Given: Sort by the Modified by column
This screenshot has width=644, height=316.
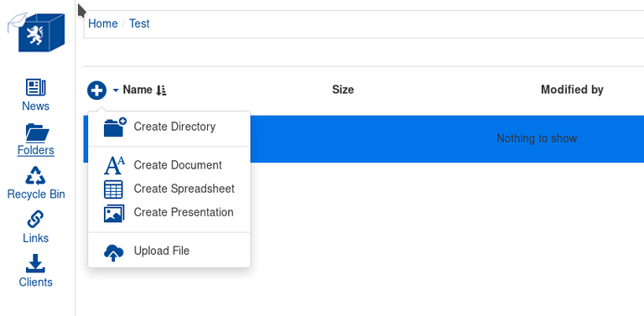Looking at the screenshot, I should (x=572, y=90).
